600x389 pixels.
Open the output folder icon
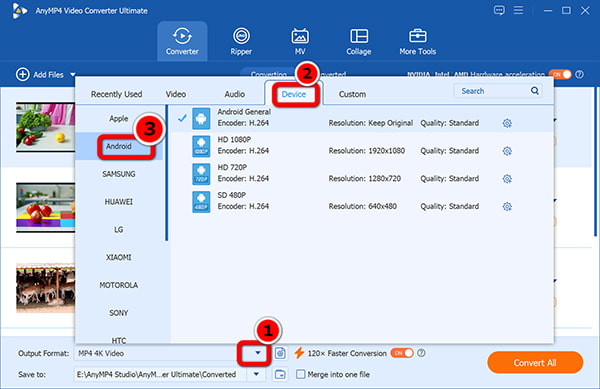[280, 374]
